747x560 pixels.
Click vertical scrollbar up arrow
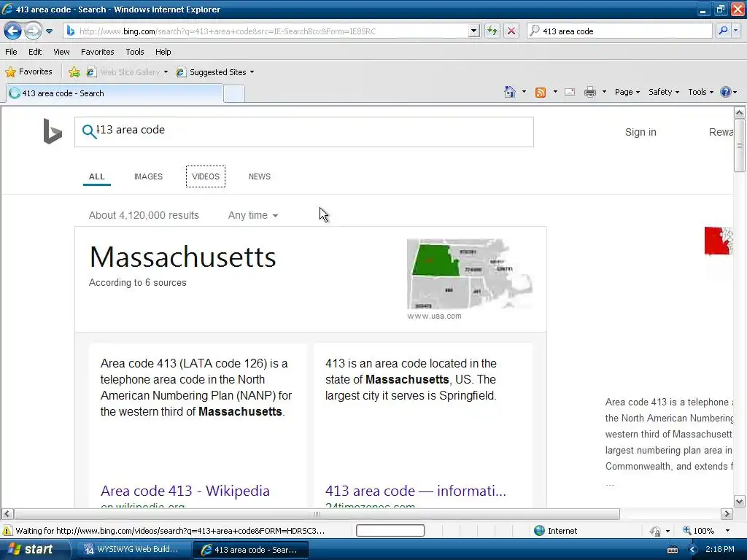pos(740,113)
